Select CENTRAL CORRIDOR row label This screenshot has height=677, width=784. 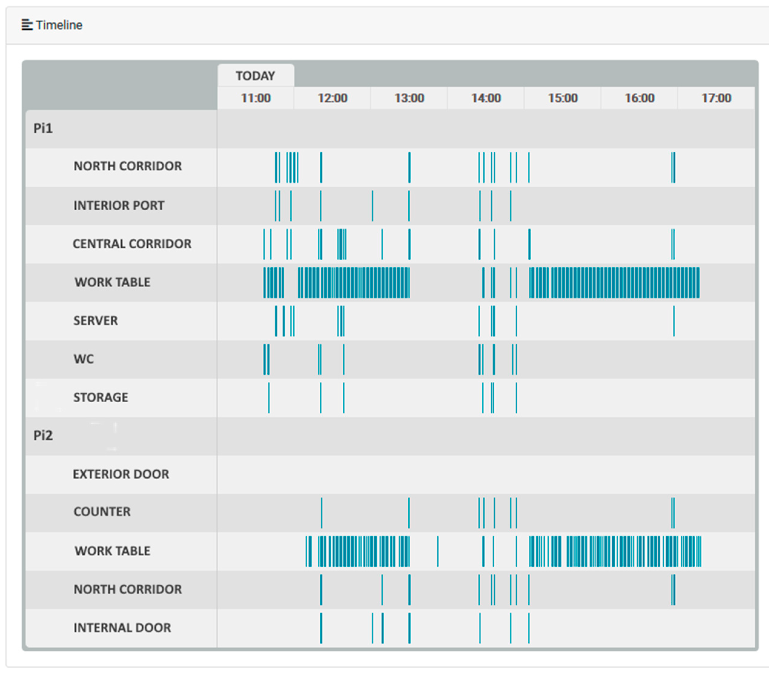(x=132, y=244)
